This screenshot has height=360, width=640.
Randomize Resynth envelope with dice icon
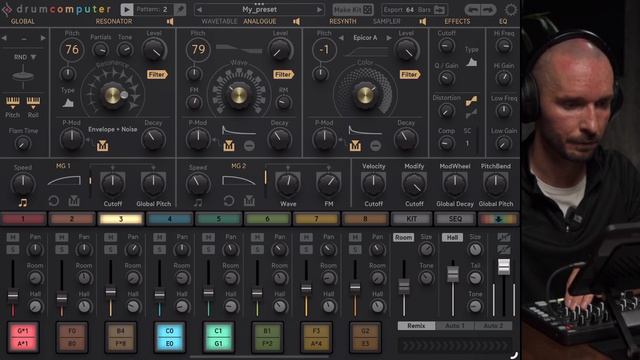355,145
